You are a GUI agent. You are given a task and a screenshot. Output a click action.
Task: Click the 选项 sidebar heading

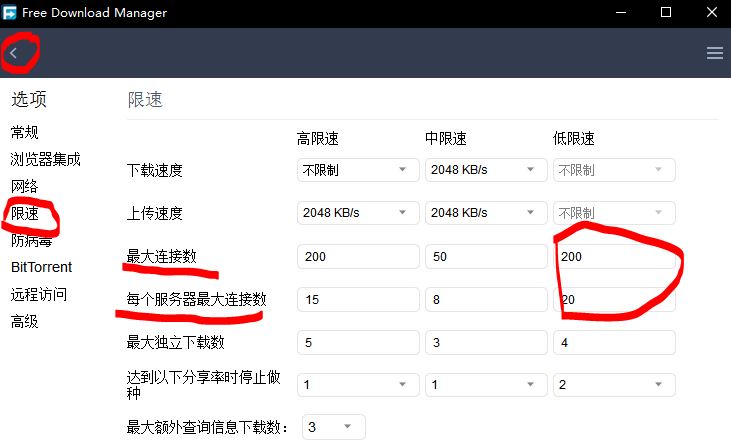click(29, 99)
